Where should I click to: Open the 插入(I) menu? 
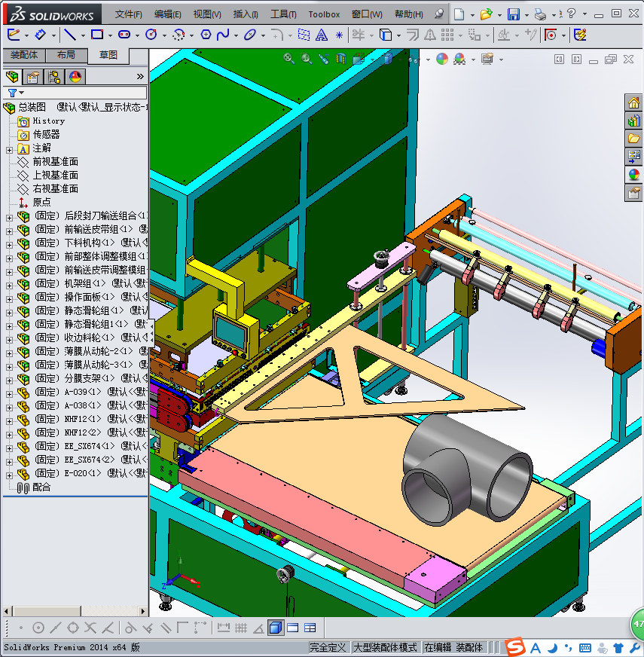coord(246,14)
